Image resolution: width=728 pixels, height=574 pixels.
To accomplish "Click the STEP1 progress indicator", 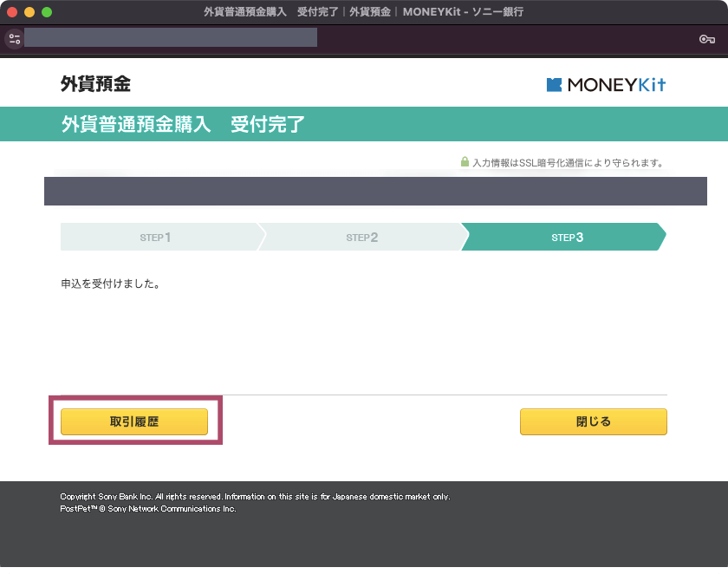I will [160, 237].
